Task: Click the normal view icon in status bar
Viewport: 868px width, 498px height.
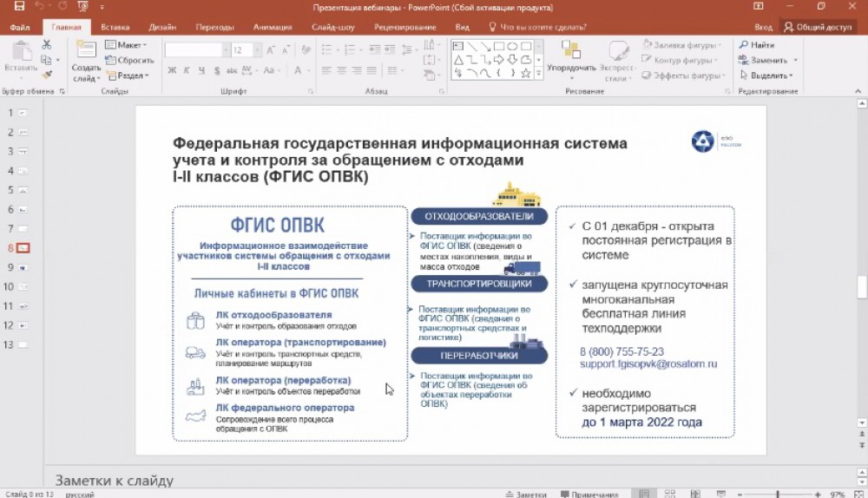Action: pyautogui.click(x=644, y=494)
